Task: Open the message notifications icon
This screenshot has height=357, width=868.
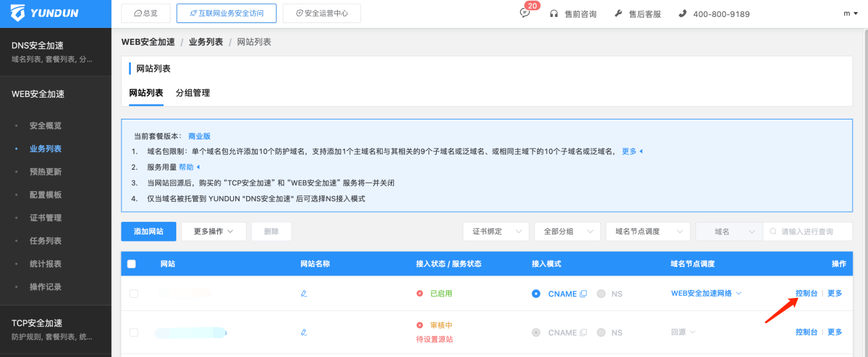Action: pos(525,13)
